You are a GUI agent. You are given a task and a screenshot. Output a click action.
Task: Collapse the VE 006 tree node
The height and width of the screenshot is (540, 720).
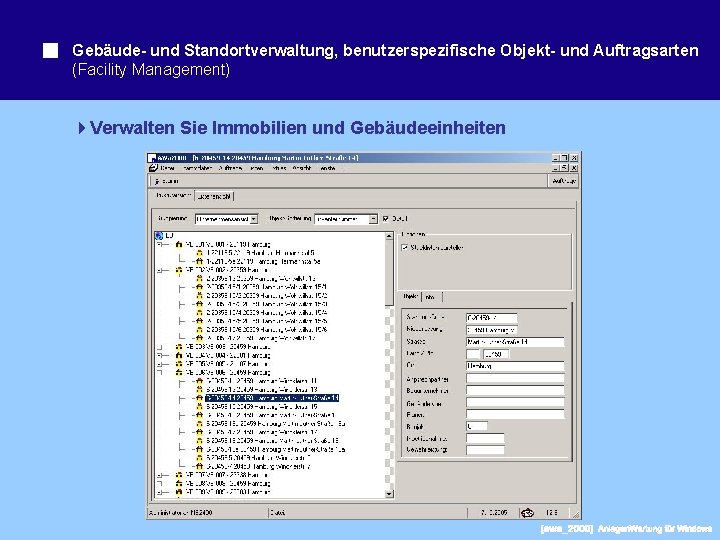pos(160,372)
